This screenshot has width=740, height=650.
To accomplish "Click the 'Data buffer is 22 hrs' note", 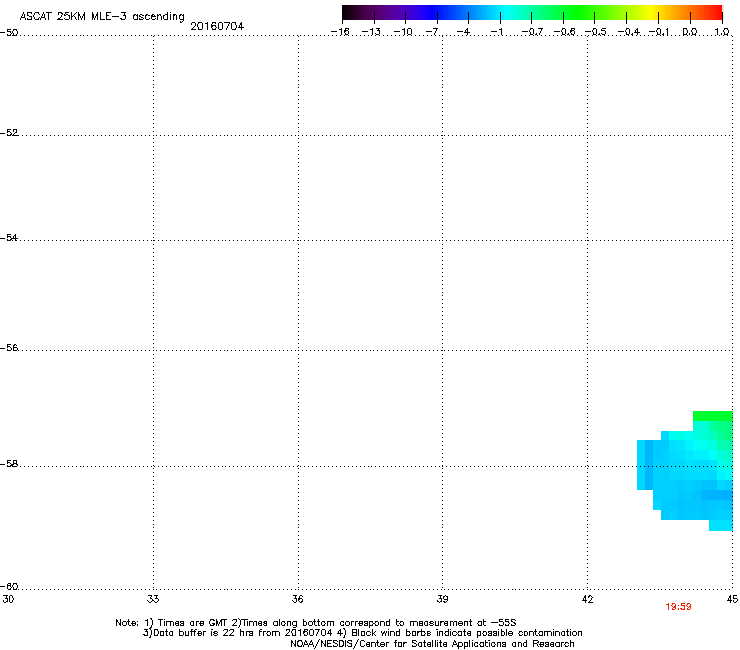I will pos(362,633).
